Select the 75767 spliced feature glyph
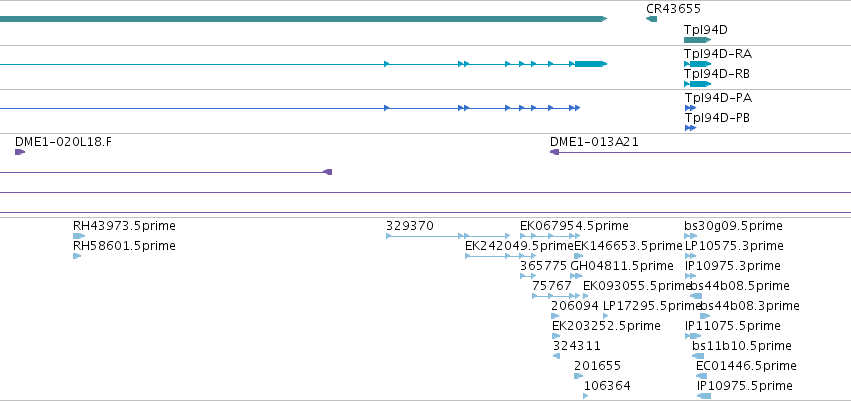Screen dimensions: 851x401 [x=556, y=296]
